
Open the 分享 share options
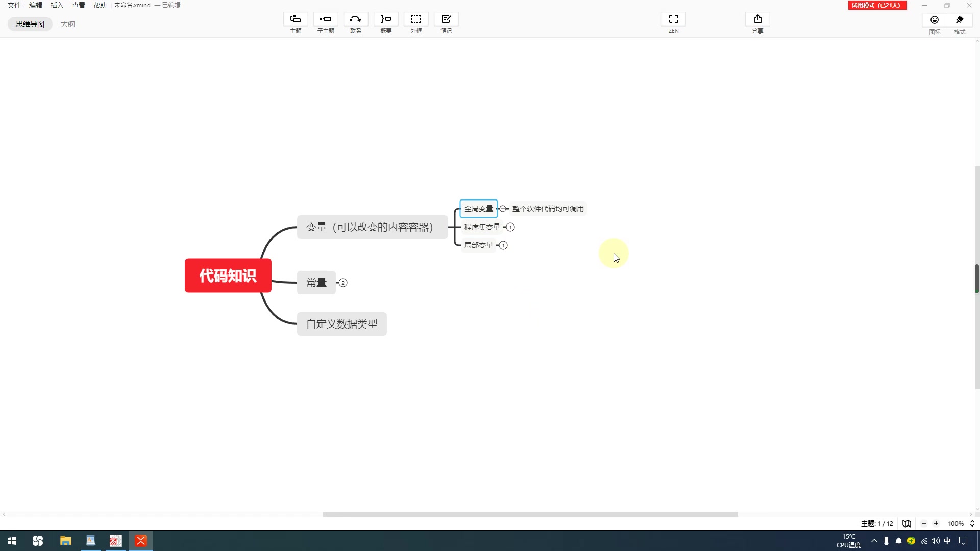click(x=757, y=19)
